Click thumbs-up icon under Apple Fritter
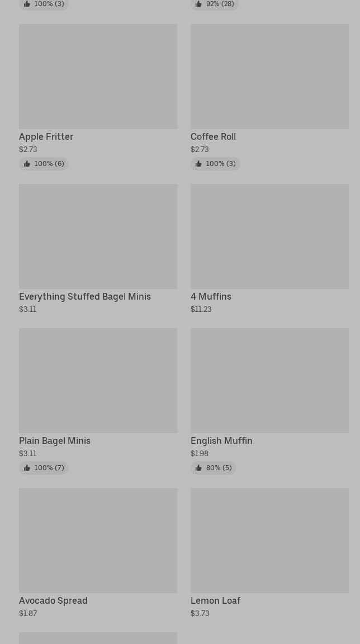Viewport: 360px width, 644px height. [x=27, y=164]
